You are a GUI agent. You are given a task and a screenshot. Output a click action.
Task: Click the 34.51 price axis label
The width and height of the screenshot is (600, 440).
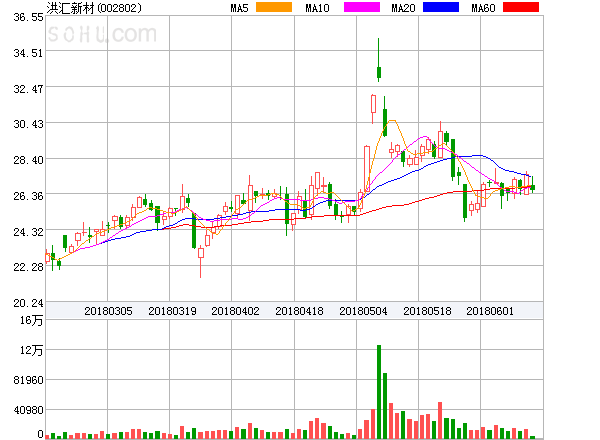pyautogui.click(x=28, y=53)
